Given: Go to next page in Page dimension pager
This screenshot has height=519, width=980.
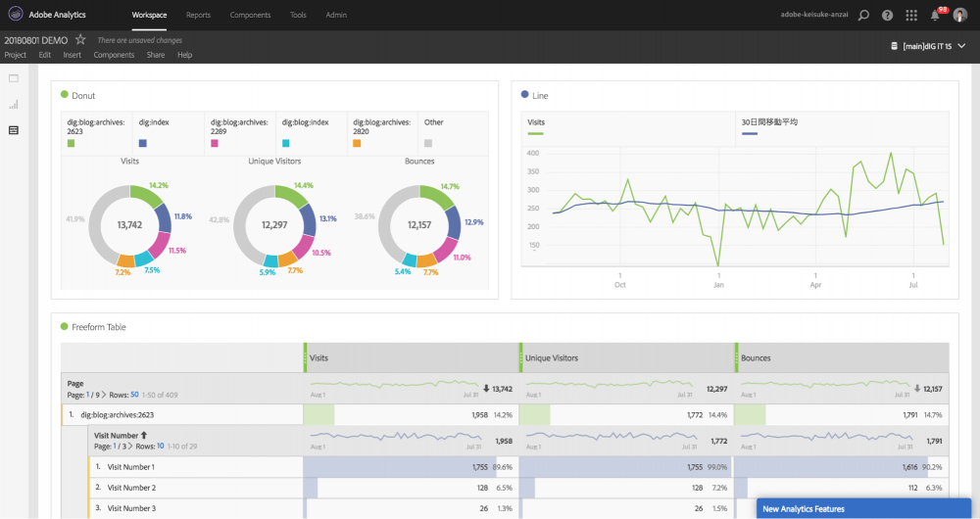Looking at the screenshot, I should (x=104, y=395).
